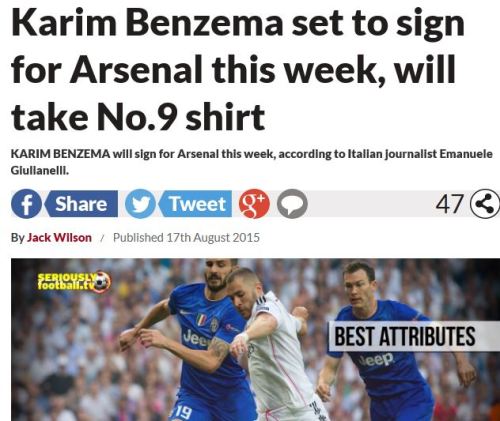Click the article summary mentioning Emanuele Giulianelli
This screenshot has width=500, height=421.
252,162
